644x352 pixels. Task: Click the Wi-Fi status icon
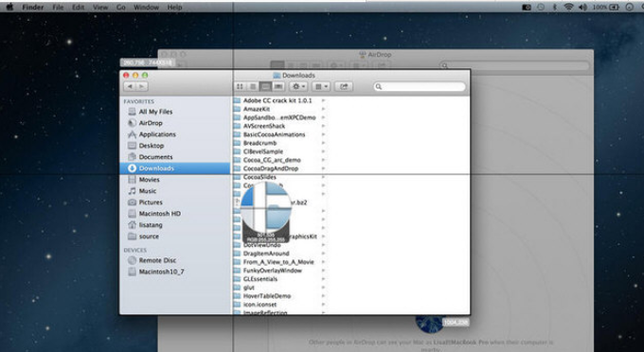(568, 7)
